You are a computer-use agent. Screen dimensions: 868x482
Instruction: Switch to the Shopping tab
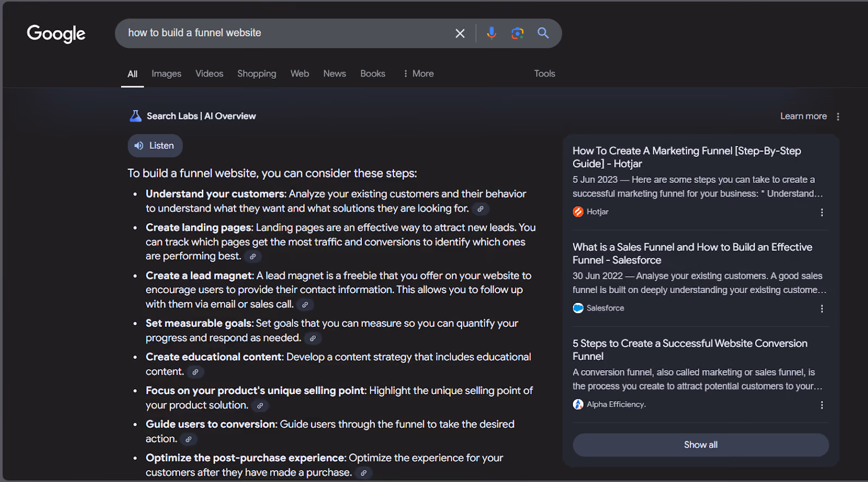click(257, 73)
